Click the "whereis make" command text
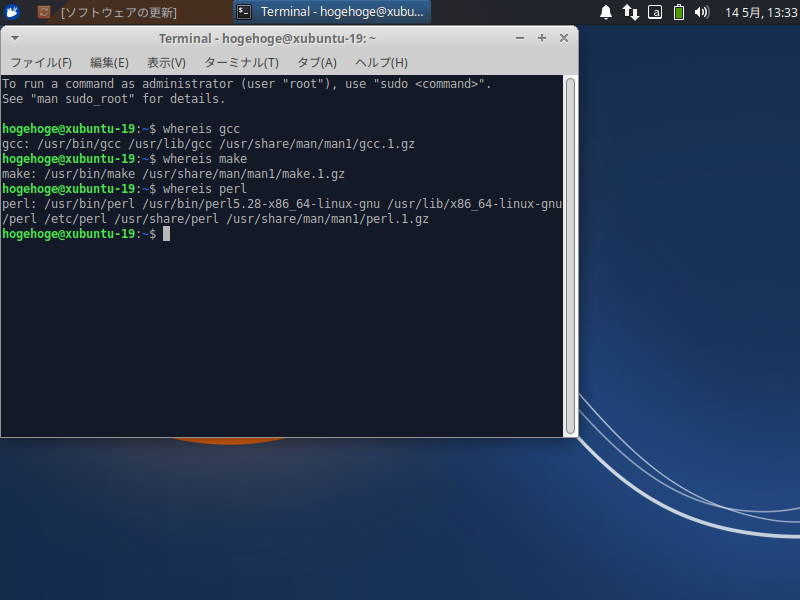Viewport: 800px width, 600px height. click(x=205, y=159)
